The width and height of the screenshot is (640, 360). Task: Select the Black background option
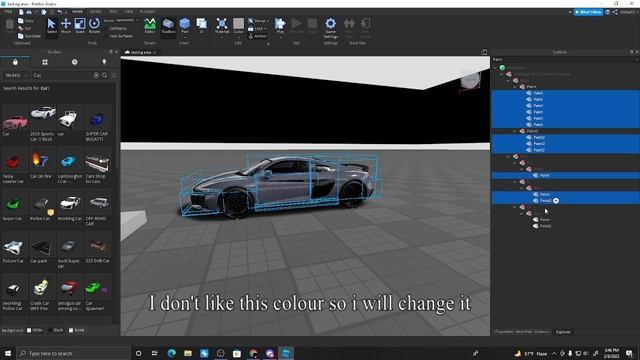[x=56, y=330]
